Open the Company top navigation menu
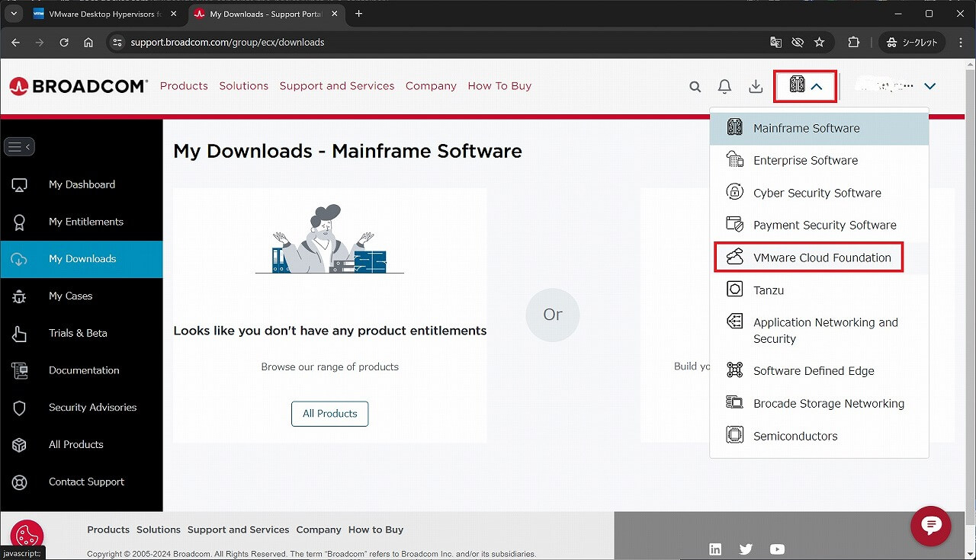The width and height of the screenshot is (976, 560). [431, 86]
